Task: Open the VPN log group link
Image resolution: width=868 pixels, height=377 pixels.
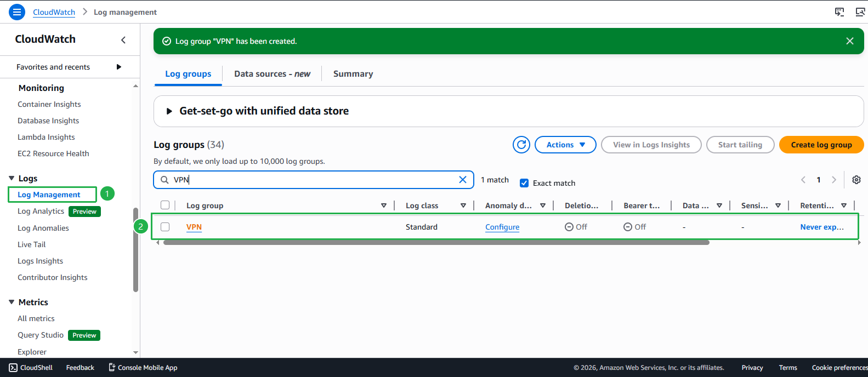Action: point(194,227)
